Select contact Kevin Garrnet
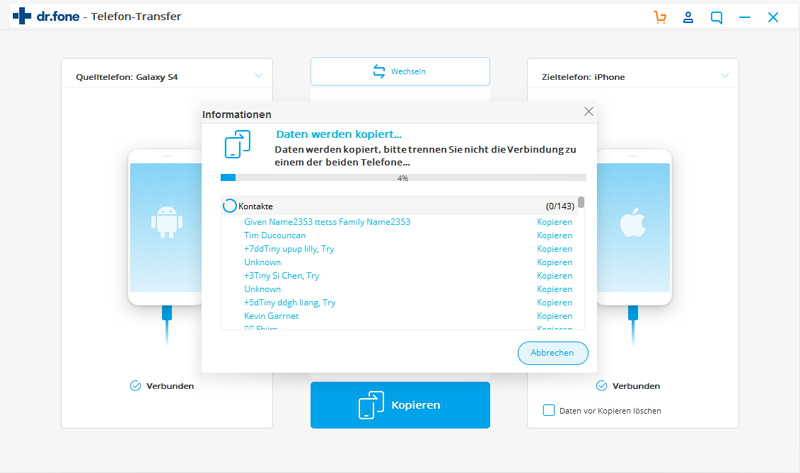800x473 pixels. 271,316
